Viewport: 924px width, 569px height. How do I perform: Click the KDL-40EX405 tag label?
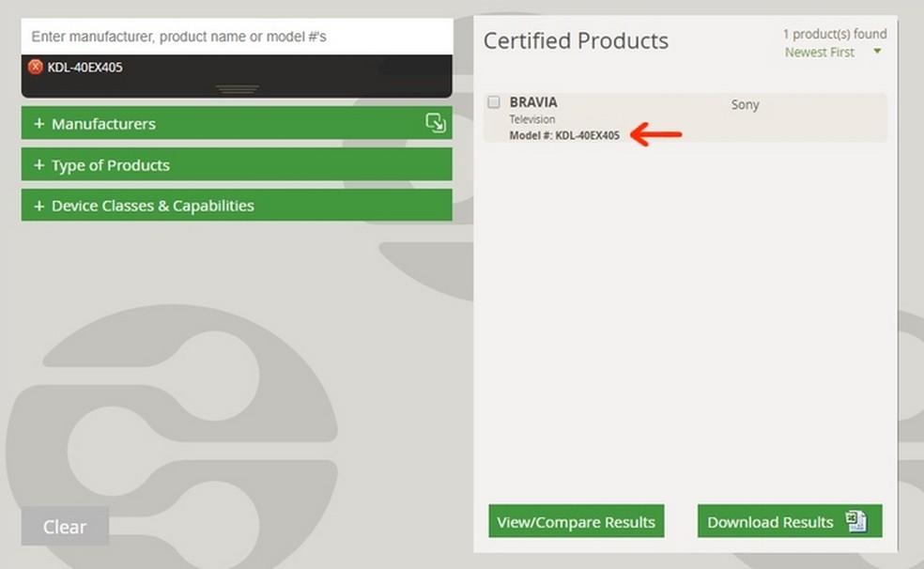pyautogui.click(x=85, y=68)
